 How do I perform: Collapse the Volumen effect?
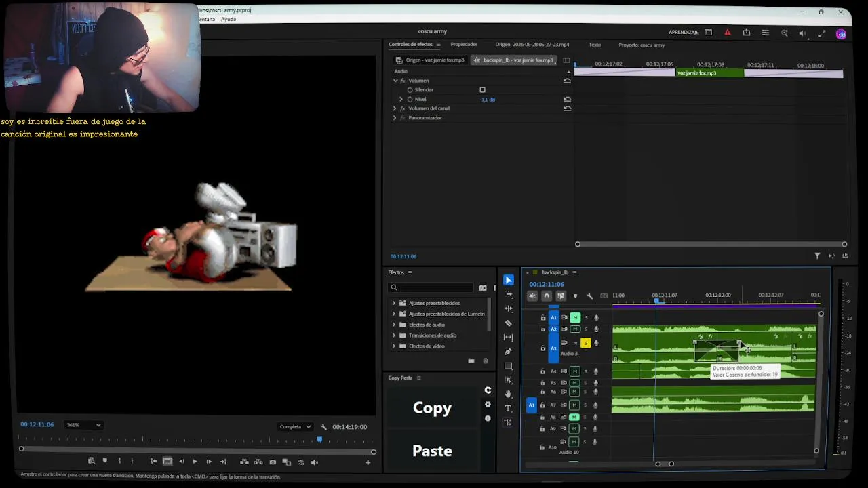pyautogui.click(x=395, y=81)
